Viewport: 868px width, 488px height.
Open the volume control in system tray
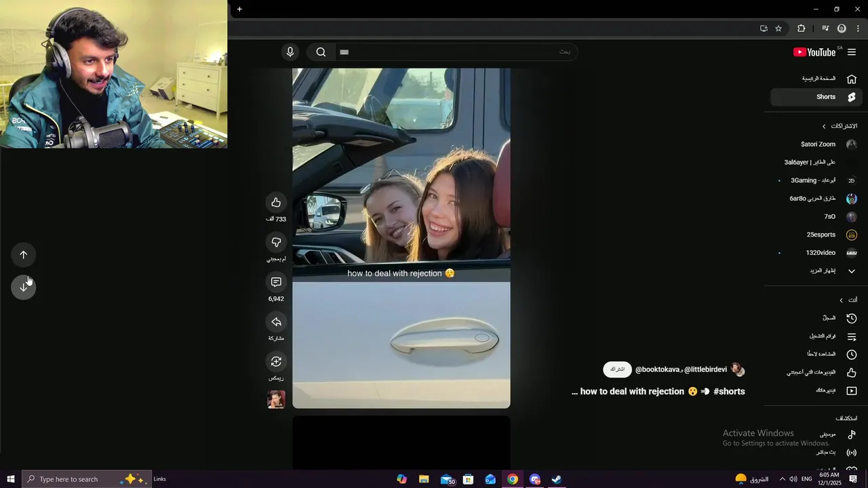(x=793, y=479)
